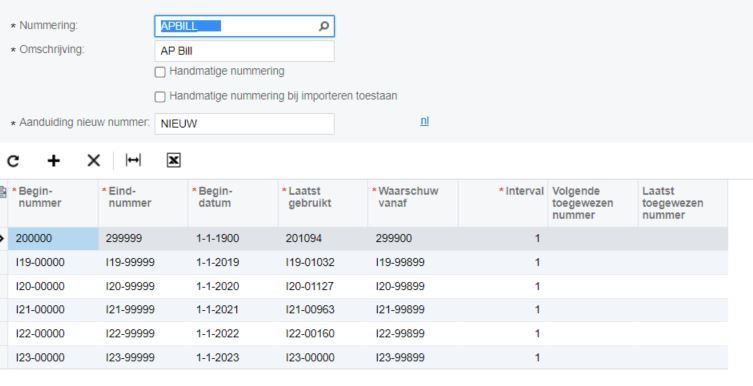Edit the Omschrijving field AP Bill

(x=244, y=51)
